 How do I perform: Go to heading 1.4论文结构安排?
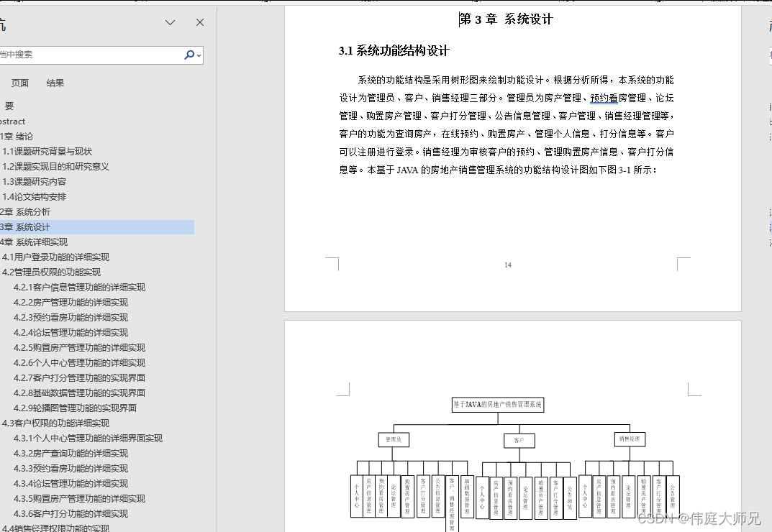[x=35, y=197]
